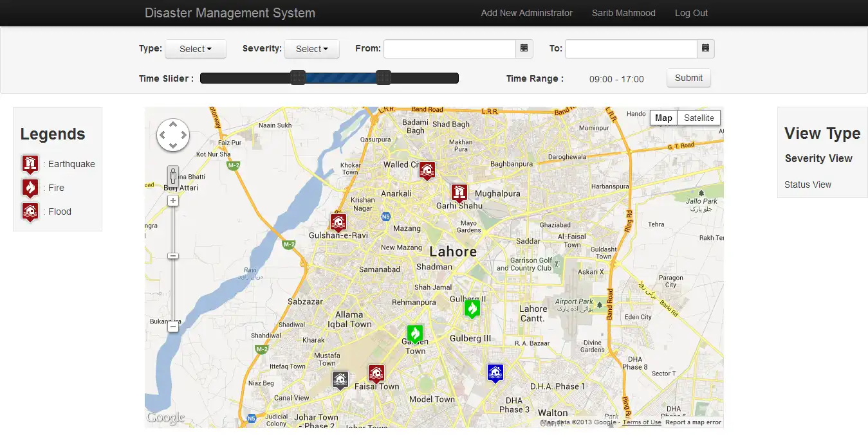Click the gray flood marker near Mustafa Town
868x441 pixels.
(x=340, y=380)
